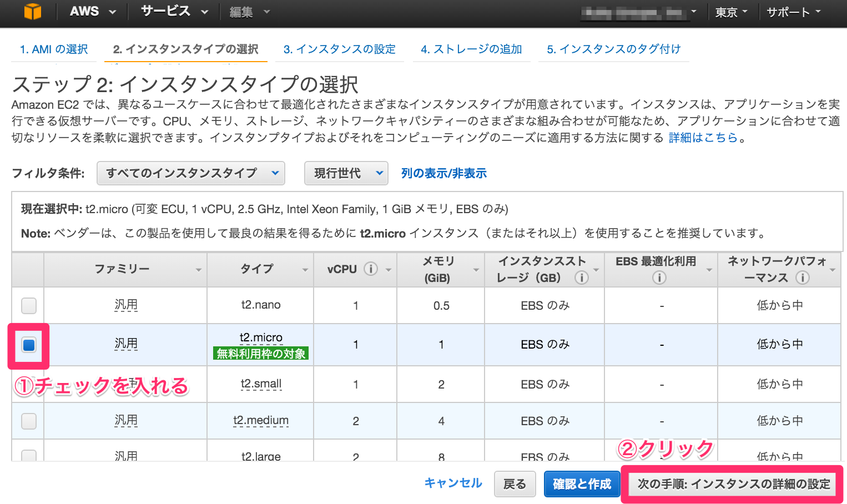Expand the 現行世代 generation filter
The image size is (847, 504).
pyautogui.click(x=346, y=173)
